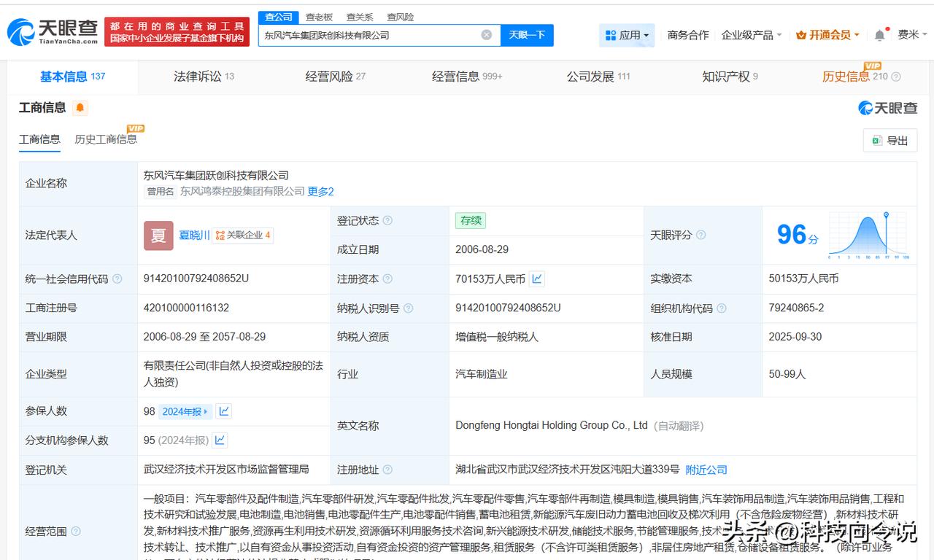Screen dimensions: 934x560
Task: Open insured headcount trend chart icon
Action: pyautogui.click(x=224, y=411)
